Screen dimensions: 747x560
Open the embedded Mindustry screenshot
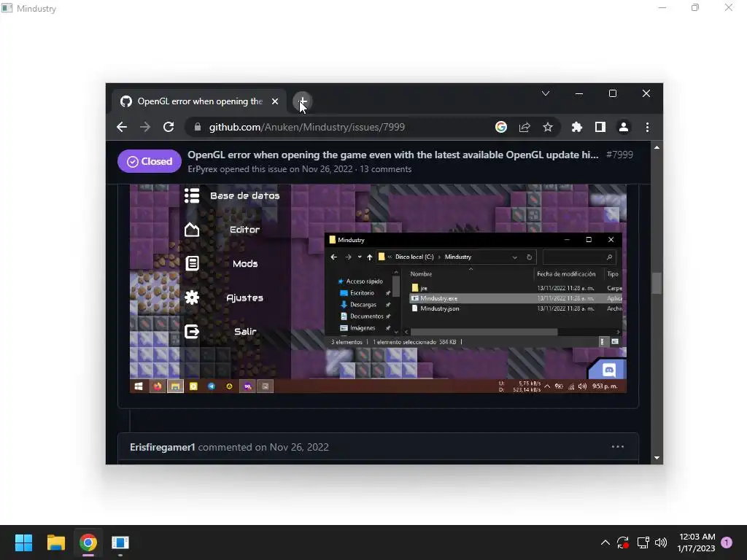(379, 289)
